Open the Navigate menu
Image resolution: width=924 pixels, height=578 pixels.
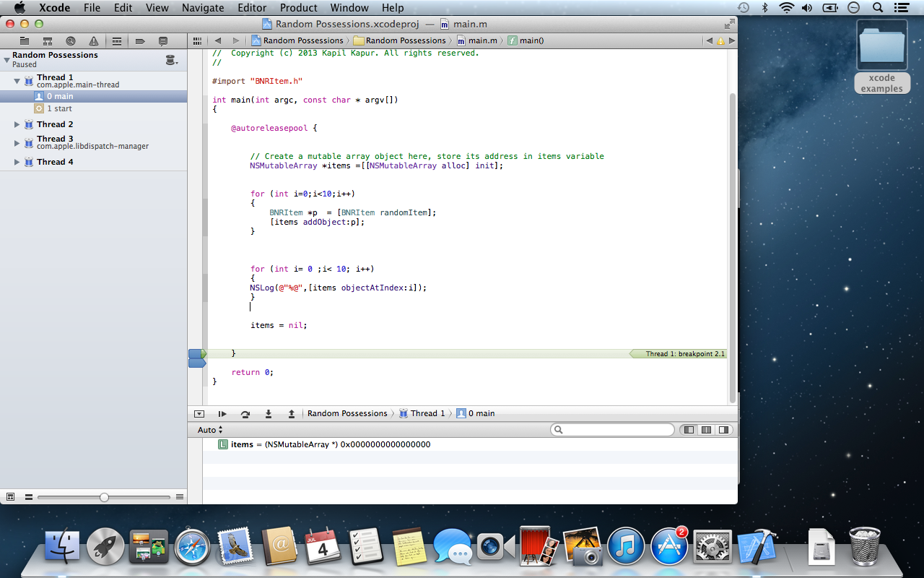[x=203, y=8]
